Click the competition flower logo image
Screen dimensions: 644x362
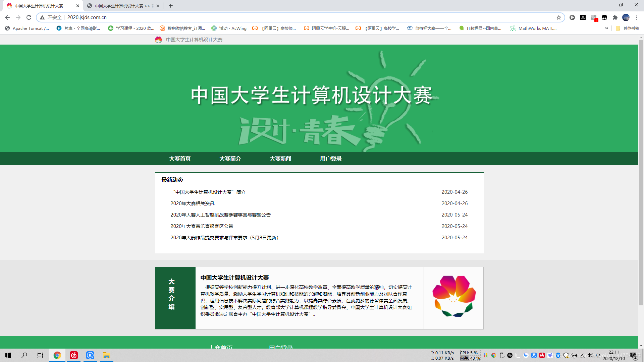coord(454,296)
